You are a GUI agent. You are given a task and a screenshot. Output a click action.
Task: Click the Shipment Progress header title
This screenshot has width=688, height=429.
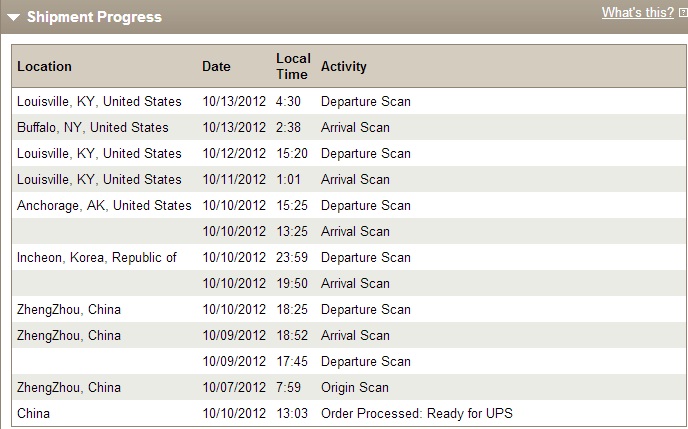[94, 17]
